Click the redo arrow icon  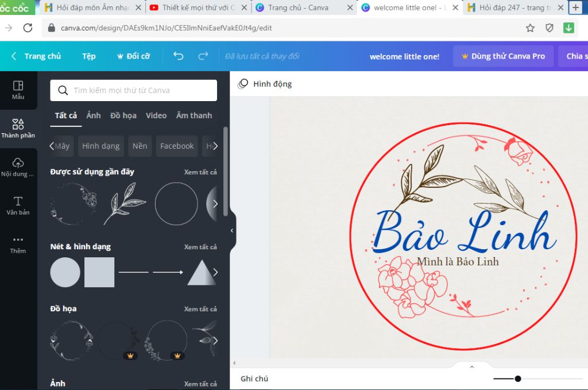pos(203,56)
